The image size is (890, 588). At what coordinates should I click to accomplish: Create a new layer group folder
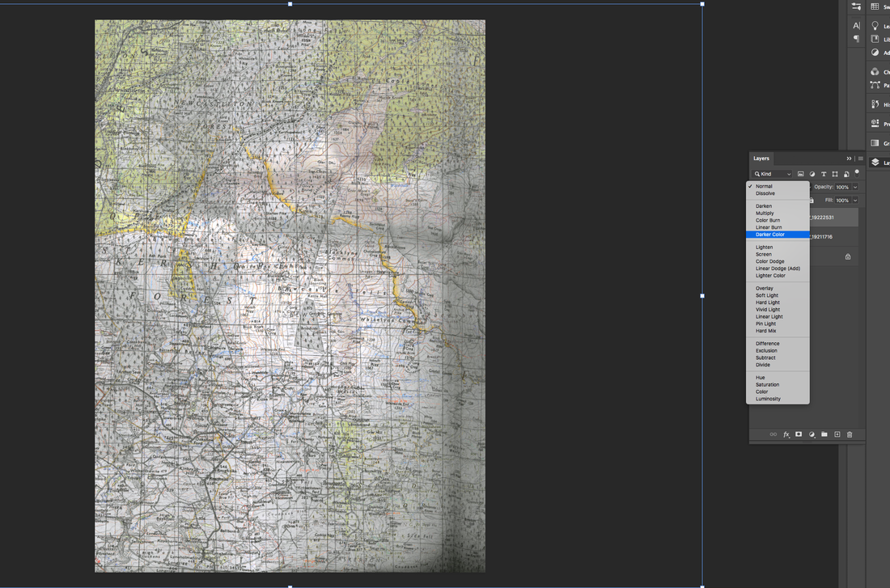tap(824, 434)
